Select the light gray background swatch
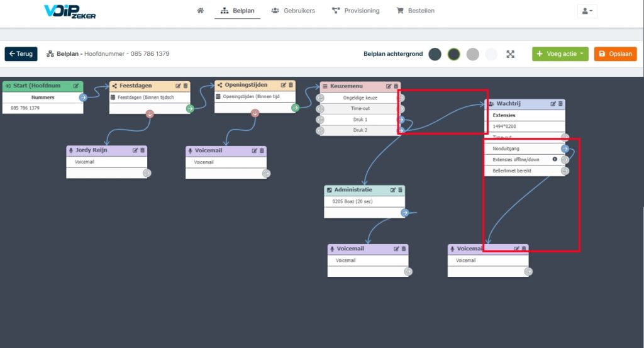Screen dimensions: 644x348 coord(473,54)
